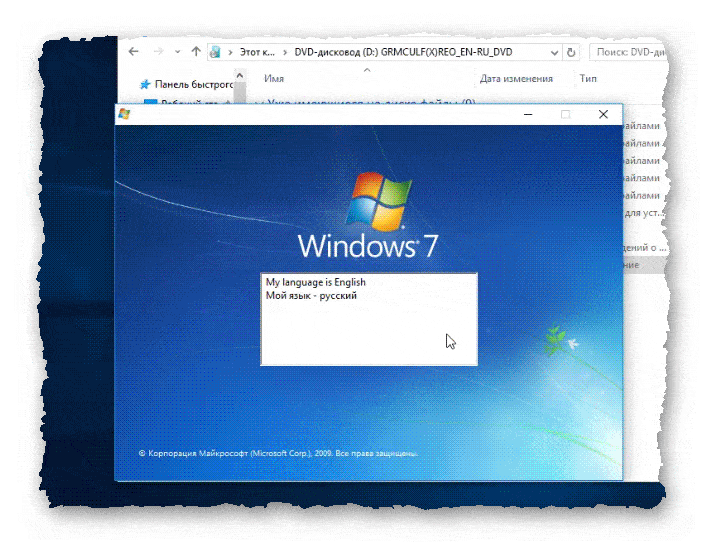Viewport: 704px width, 544px height.
Task: Go up one folder level in Explorer
Action: pyautogui.click(x=196, y=52)
